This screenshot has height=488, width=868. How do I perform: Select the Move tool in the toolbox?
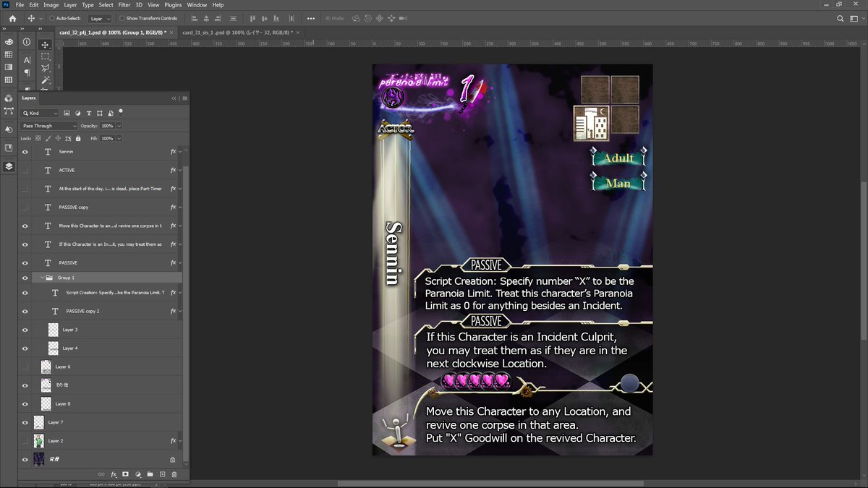(46, 44)
